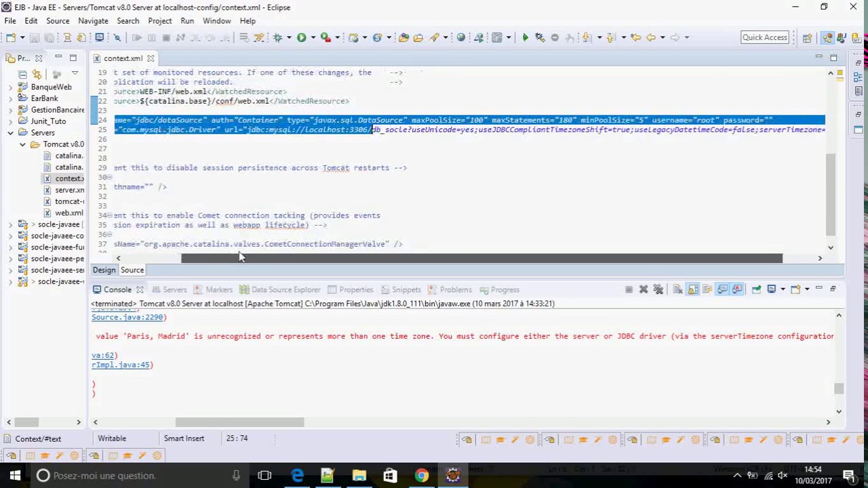
Task: Collapse the Tomcat v8.0 folder node
Action: pyautogui.click(x=22, y=144)
